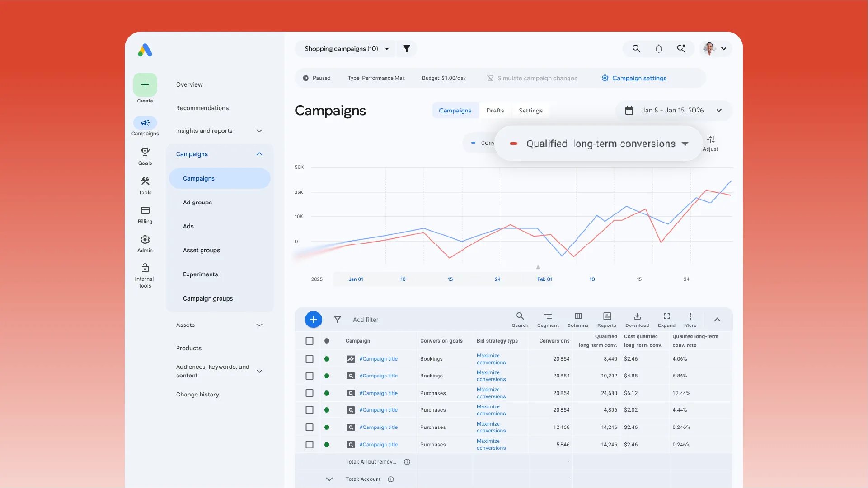Viewport: 868px width, 488px height.
Task: Open the account avatar dropdown
Action: [x=715, y=49]
